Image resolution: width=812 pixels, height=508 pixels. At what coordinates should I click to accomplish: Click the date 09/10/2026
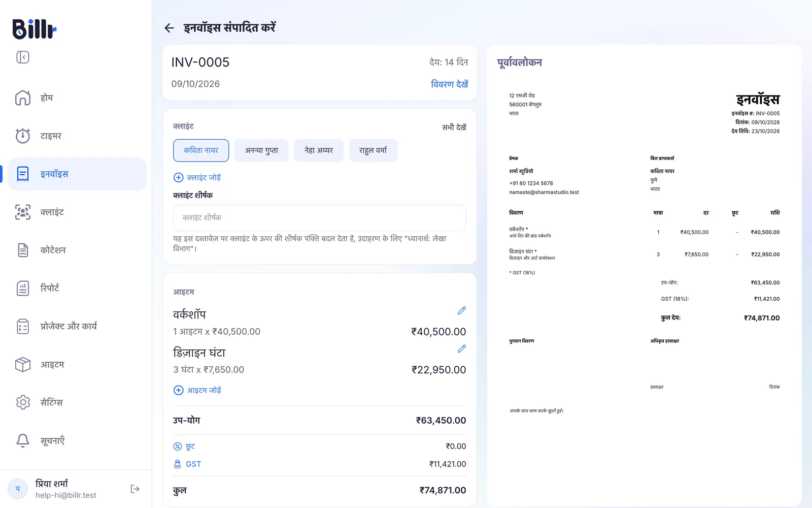pos(195,84)
